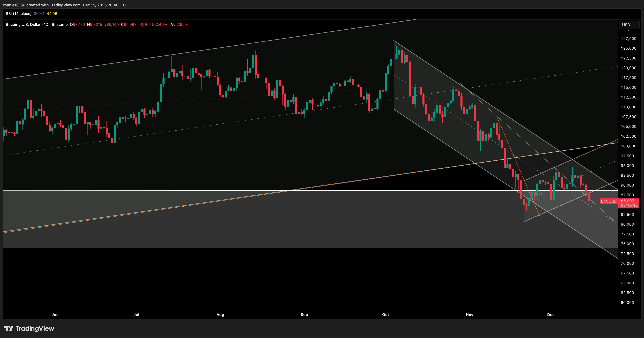Select the Jun label on time axis
Screen dimensions: 644x338
click(x=55, y=314)
